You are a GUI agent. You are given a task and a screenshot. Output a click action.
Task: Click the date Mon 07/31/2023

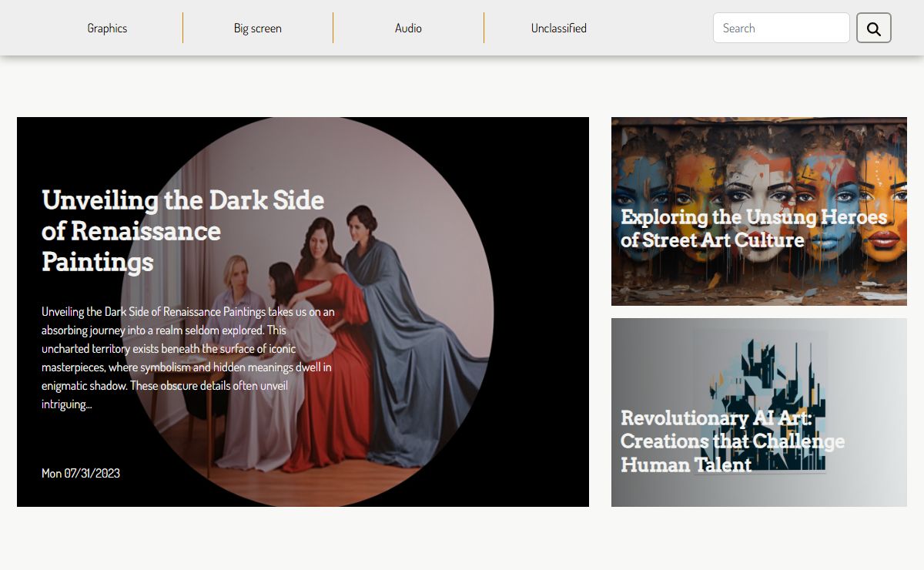coord(81,473)
